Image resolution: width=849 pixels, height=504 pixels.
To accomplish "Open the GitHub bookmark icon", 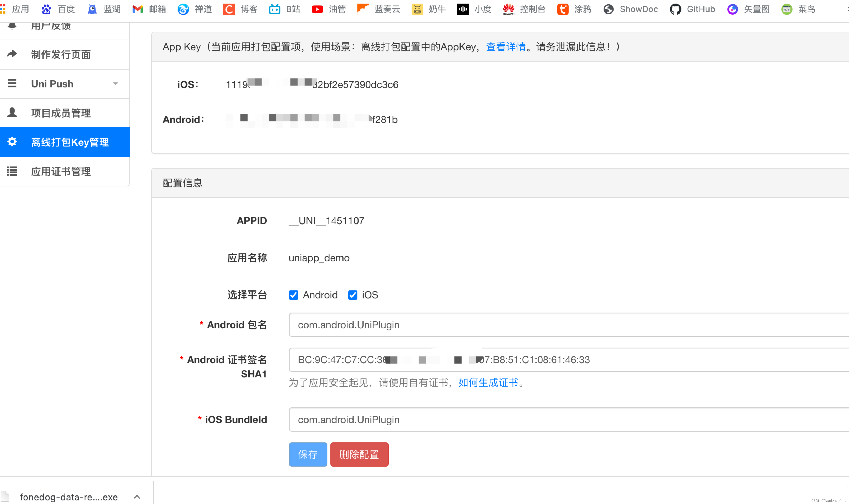I will (x=675, y=9).
